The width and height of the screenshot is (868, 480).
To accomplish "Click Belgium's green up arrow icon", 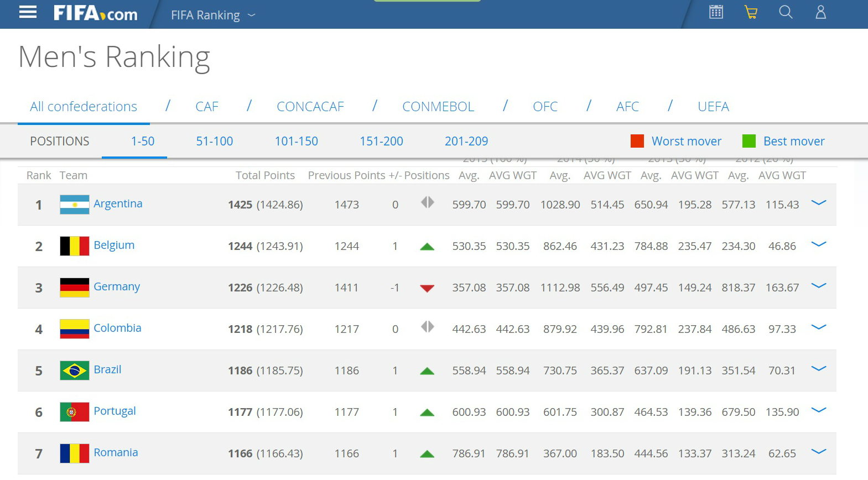I will [x=427, y=247].
